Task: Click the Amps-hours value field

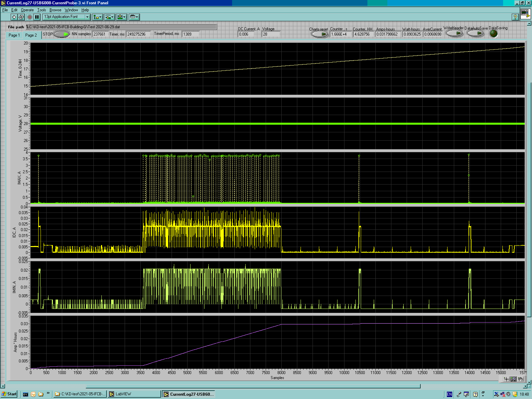Action: pos(388,34)
